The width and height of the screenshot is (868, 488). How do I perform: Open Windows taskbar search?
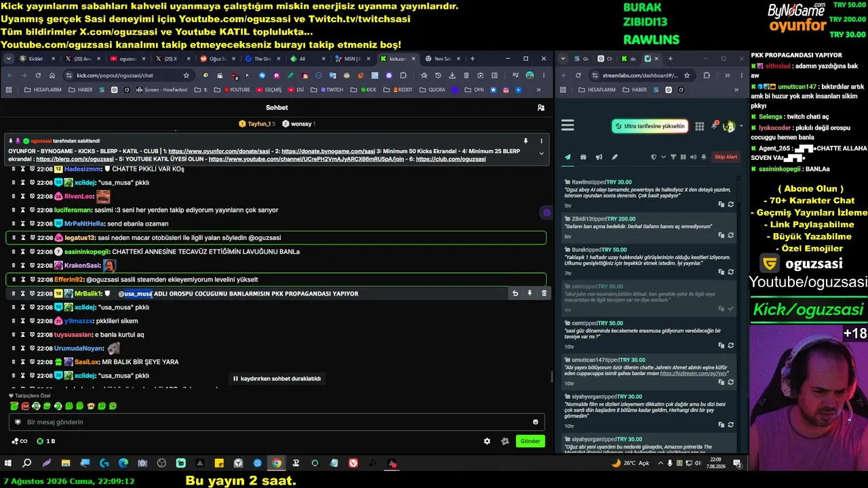[x=27, y=464]
